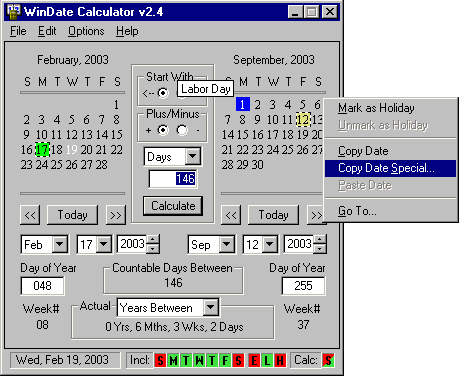Viewport: 459px width, 376px height.
Task: Select the minus radio button
Action: pyautogui.click(x=182, y=130)
